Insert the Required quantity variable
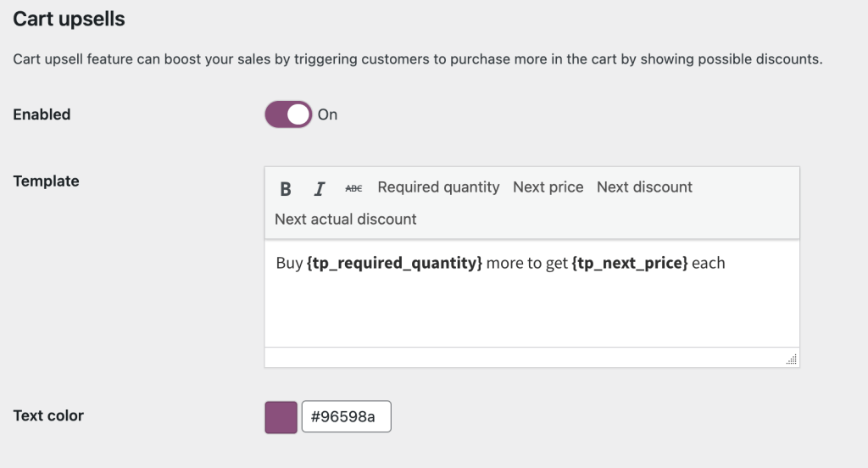 click(438, 187)
